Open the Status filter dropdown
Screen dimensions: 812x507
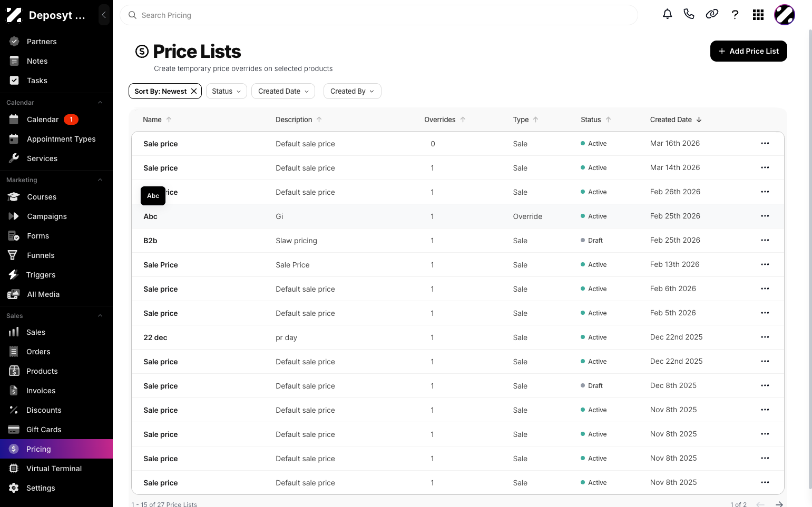[x=227, y=91]
